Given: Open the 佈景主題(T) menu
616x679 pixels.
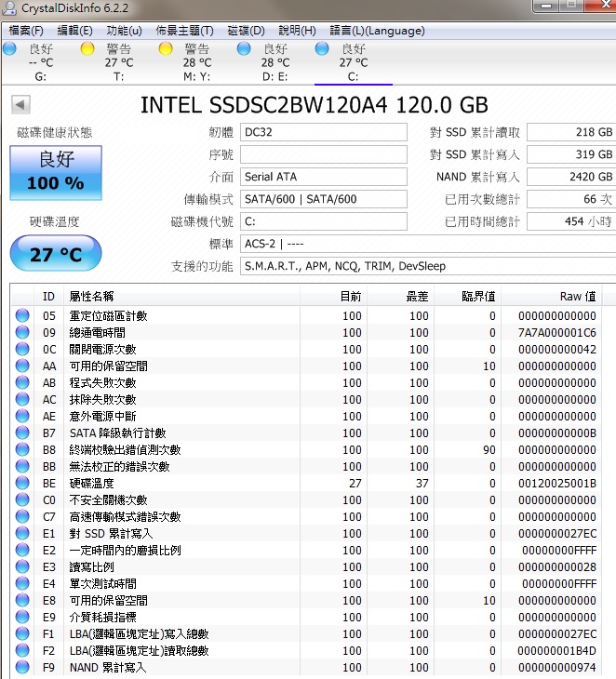Looking at the screenshot, I should pos(185,31).
